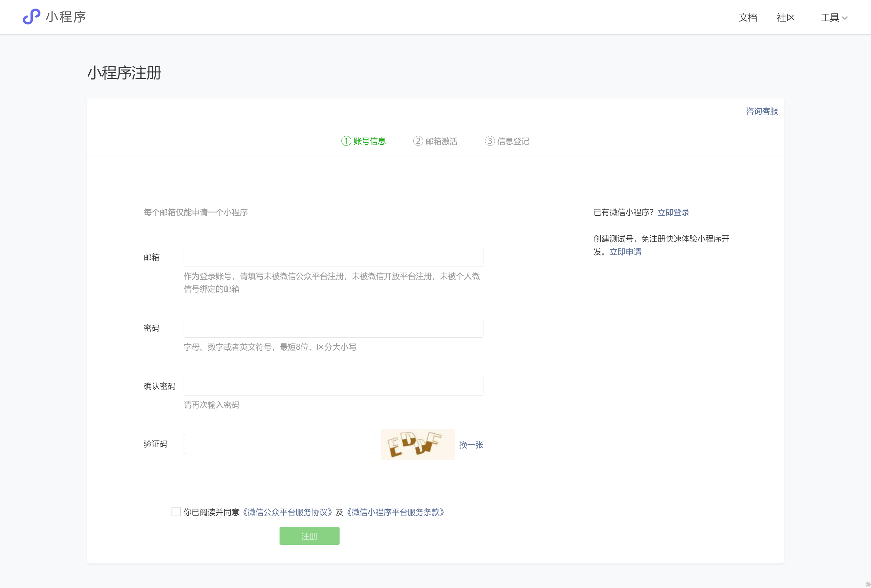Open the 文档 menu item
The height and width of the screenshot is (588, 871).
(748, 17)
